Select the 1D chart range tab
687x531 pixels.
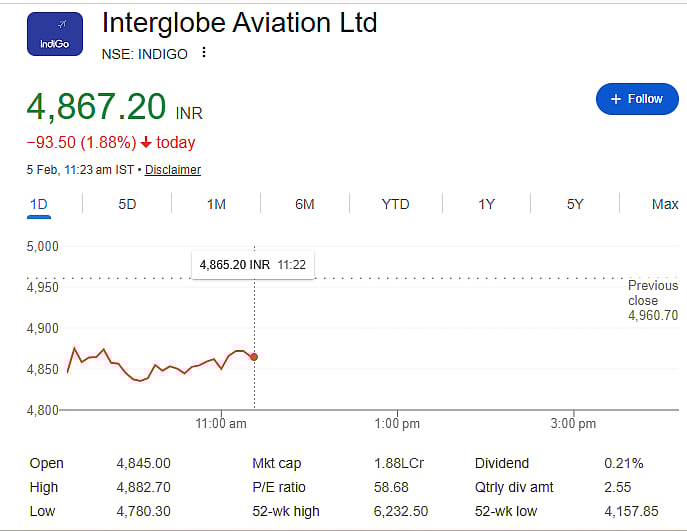point(39,204)
